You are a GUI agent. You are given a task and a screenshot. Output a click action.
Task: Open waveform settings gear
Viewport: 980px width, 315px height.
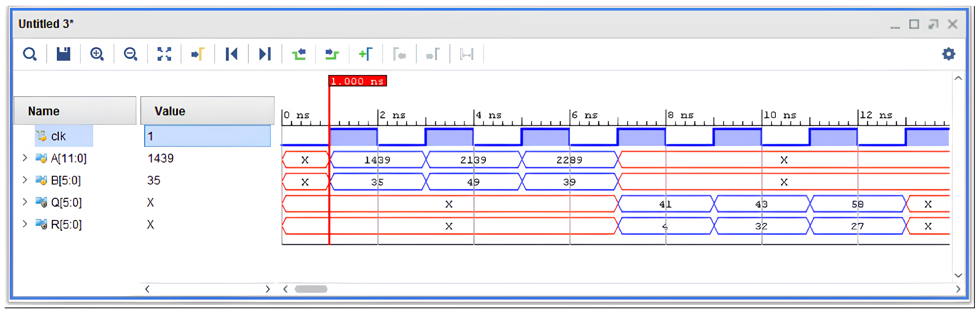(x=948, y=54)
